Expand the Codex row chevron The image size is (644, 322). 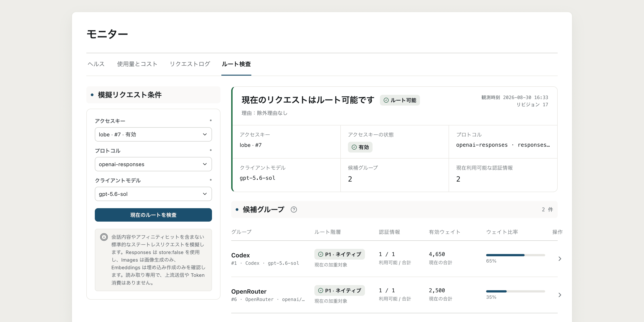point(560,259)
